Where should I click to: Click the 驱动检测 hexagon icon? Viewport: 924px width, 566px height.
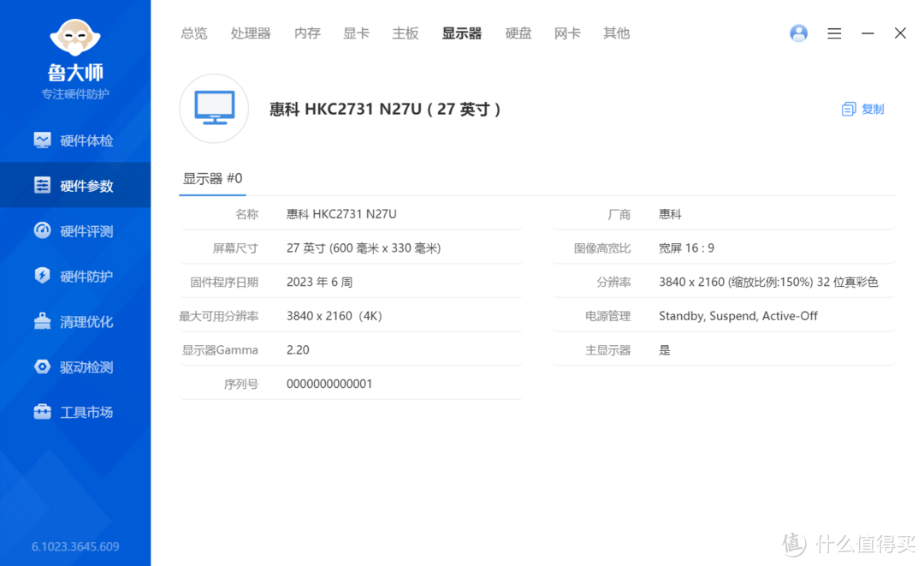pos(43,366)
